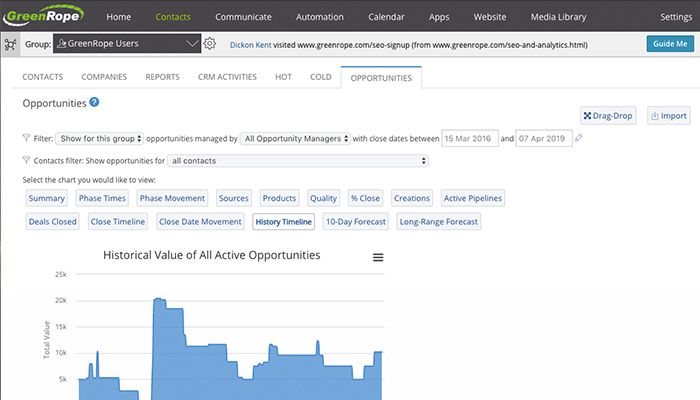700x400 pixels.
Task: Click the start close date field
Action: pyautogui.click(x=468, y=138)
